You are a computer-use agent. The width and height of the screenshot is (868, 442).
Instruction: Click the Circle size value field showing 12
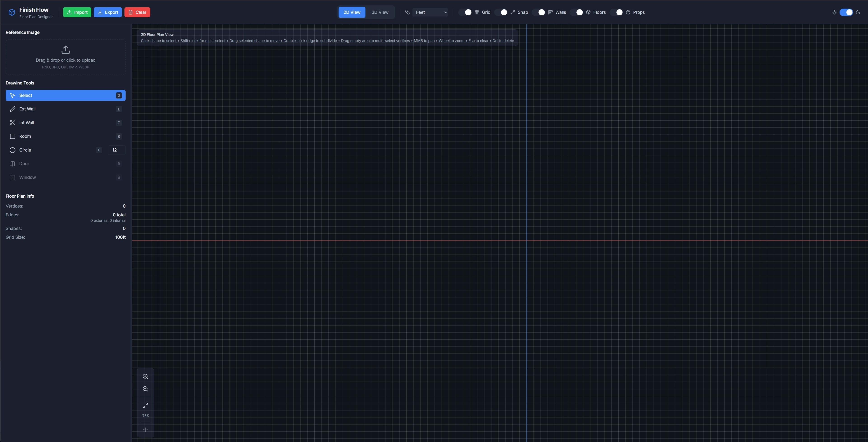point(116,150)
